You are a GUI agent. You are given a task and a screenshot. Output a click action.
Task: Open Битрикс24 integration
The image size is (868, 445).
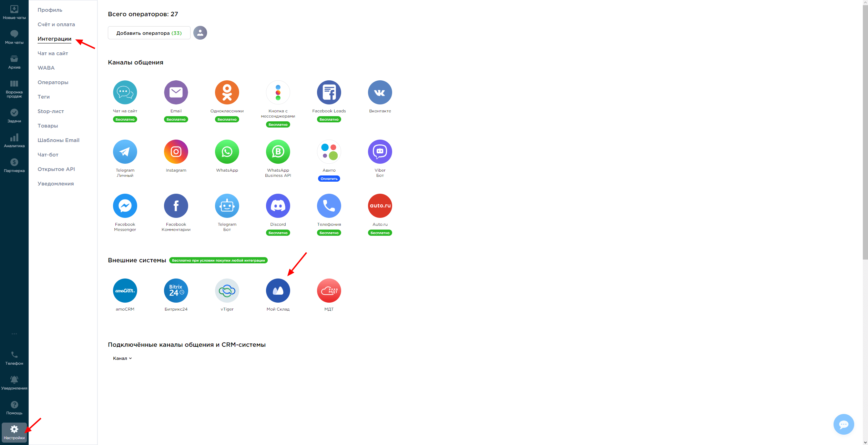[x=175, y=291]
